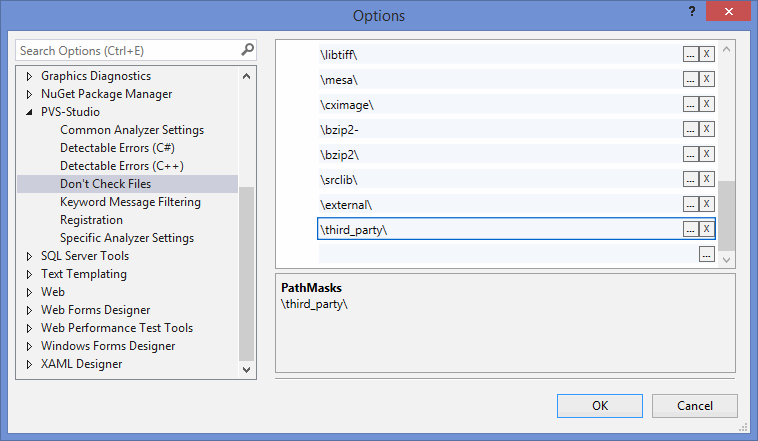
Task: Expand the Graphics Diagnostics node
Action: point(29,76)
